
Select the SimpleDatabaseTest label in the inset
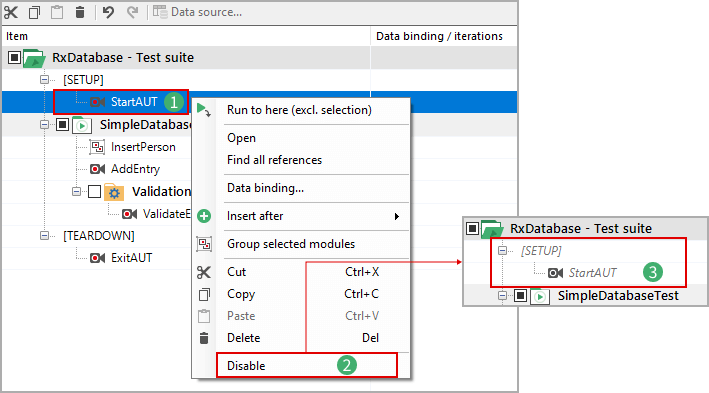pos(618,296)
